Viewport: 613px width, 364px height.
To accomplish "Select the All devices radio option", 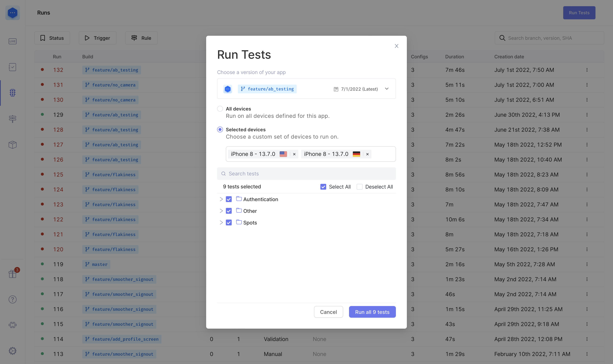I will (x=220, y=109).
